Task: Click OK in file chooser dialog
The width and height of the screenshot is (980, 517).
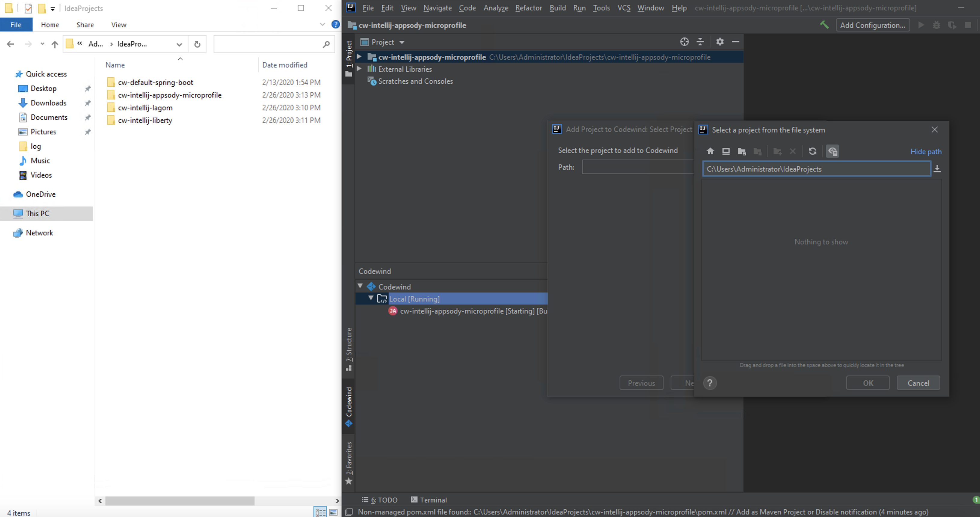Action: [x=868, y=383]
